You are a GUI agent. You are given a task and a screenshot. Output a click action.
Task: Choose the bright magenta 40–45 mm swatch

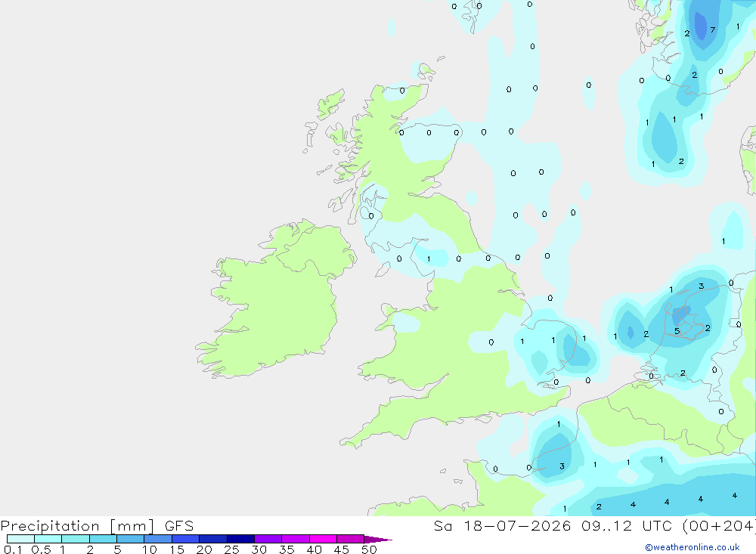(323, 539)
